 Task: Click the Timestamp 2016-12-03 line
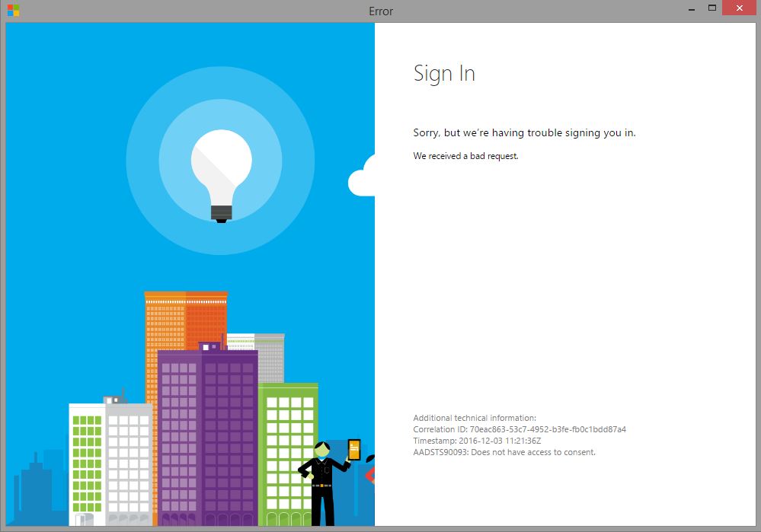point(477,441)
